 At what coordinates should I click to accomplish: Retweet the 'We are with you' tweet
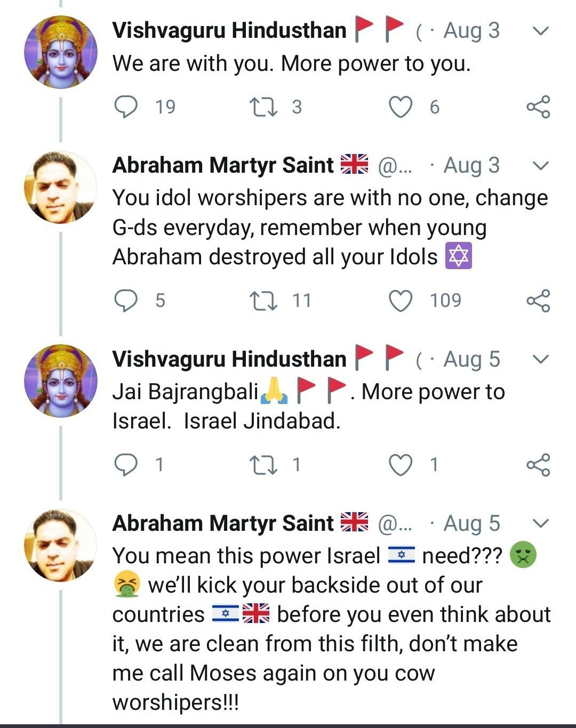[x=263, y=107]
